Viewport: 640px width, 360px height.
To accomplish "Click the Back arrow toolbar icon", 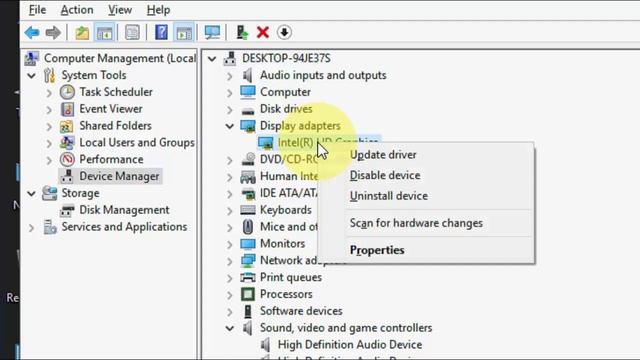I will 32,32.
